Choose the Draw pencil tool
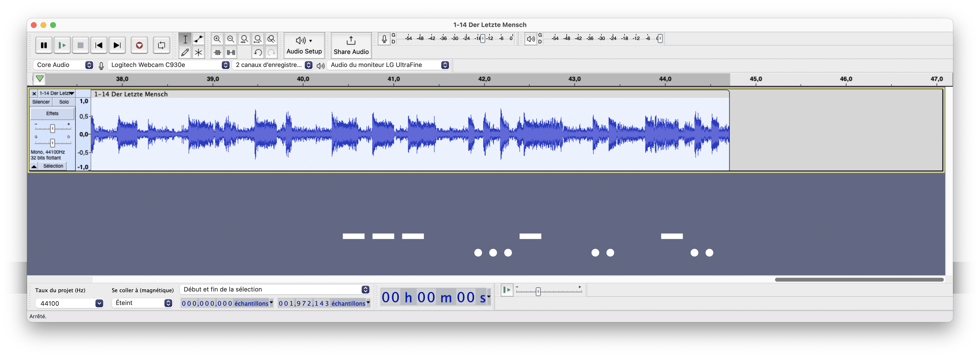This screenshot has height=364, width=980. 185,53
